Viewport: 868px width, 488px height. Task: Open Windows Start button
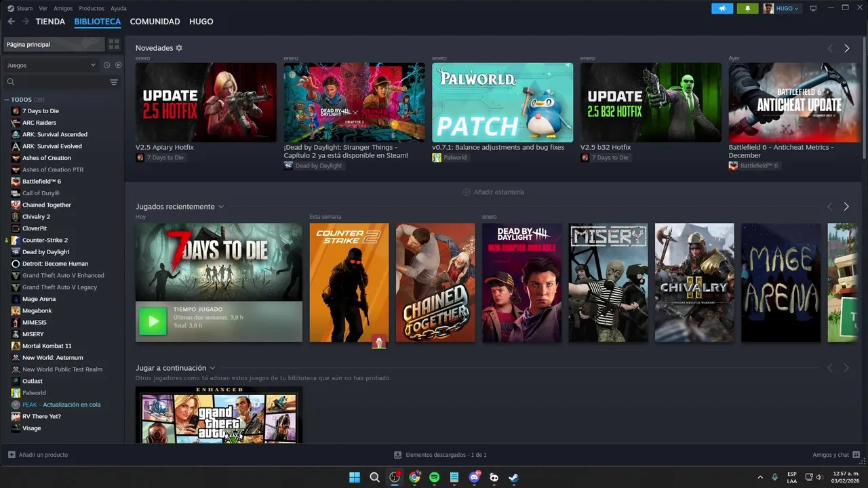pos(355,477)
